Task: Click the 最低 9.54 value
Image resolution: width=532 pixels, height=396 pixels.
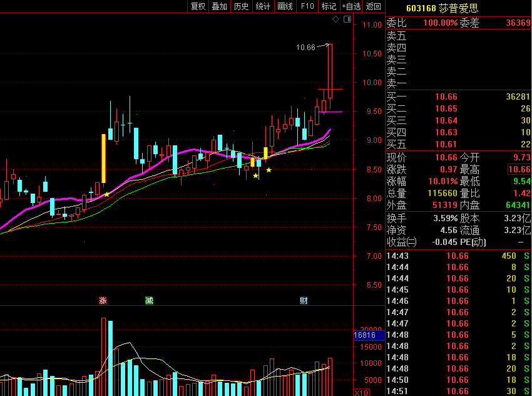Action: click(522, 181)
